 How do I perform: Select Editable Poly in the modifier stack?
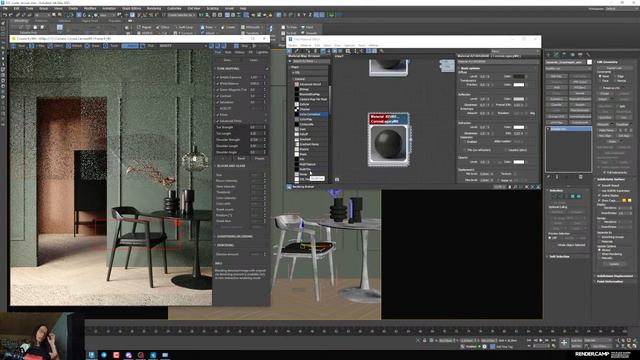click(x=568, y=129)
